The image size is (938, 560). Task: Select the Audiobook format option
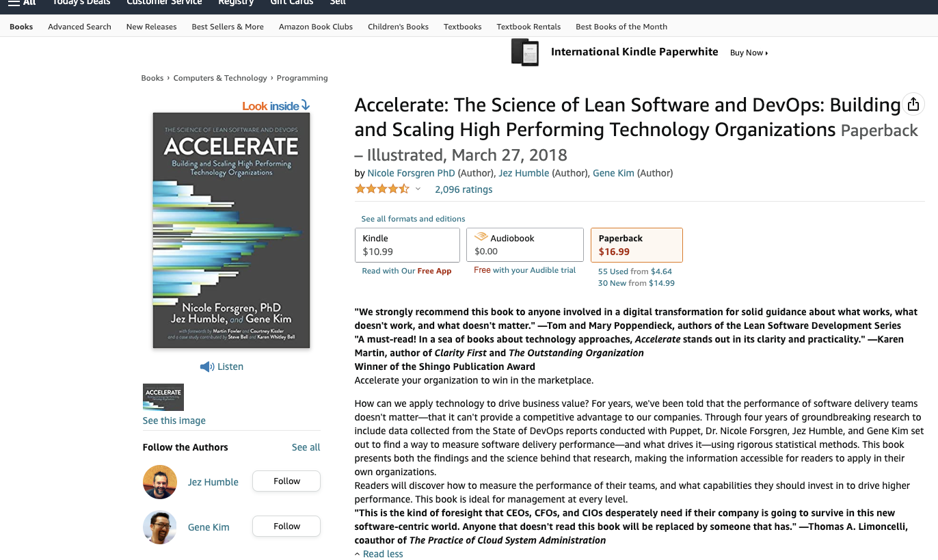click(525, 245)
